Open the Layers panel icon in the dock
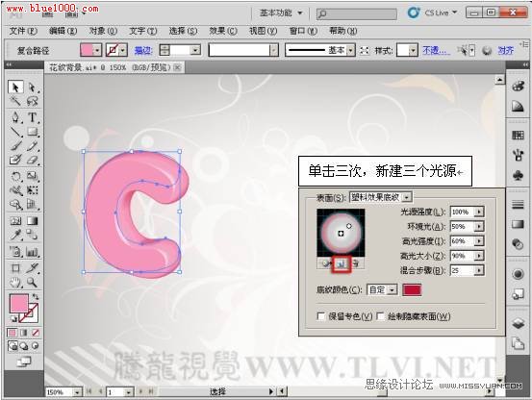532x400 pixels. (518, 323)
